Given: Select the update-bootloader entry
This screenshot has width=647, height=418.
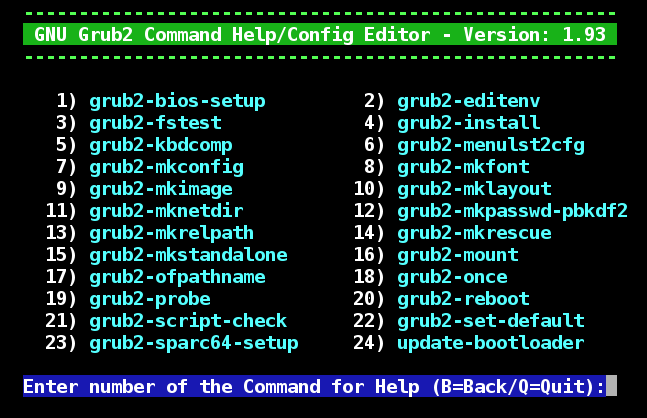Looking at the screenshot, I should 491,343.
